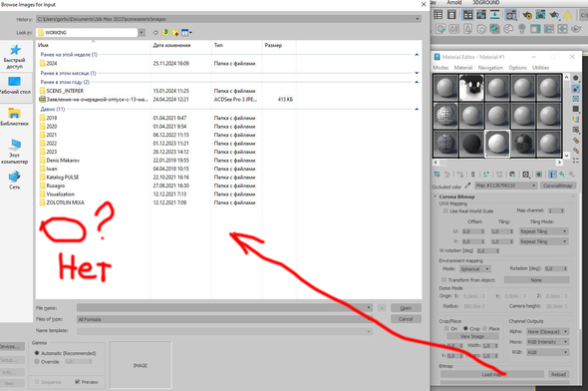Open the Utilities menu in Material Editor
The width and height of the screenshot is (588, 391).
pyautogui.click(x=540, y=68)
